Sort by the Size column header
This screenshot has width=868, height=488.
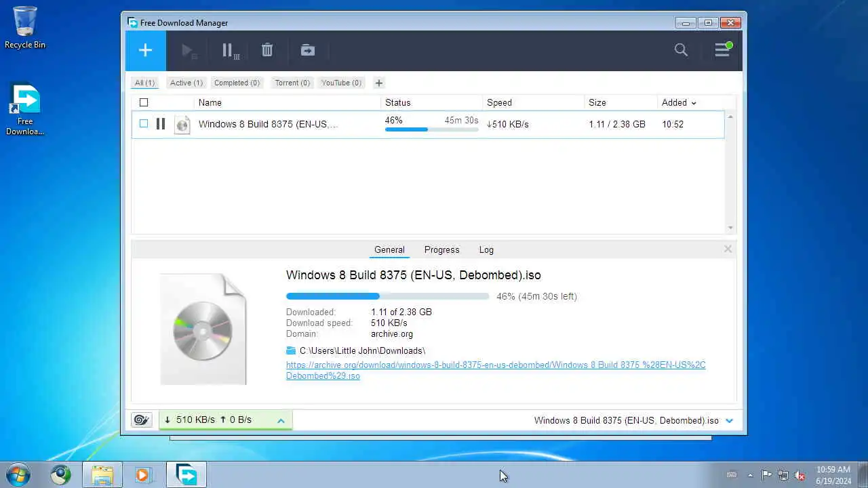597,102
